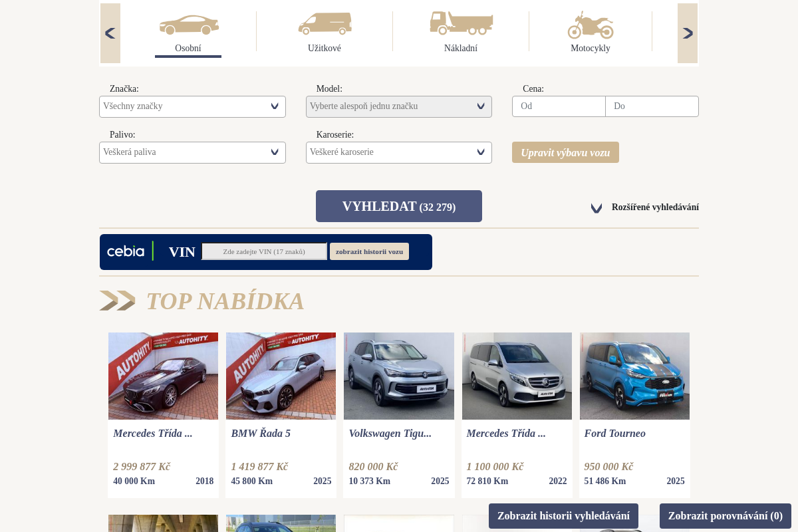Image resolution: width=798 pixels, height=532 pixels.
Task: Open the Ford Tourneo photo
Action: tap(634, 376)
